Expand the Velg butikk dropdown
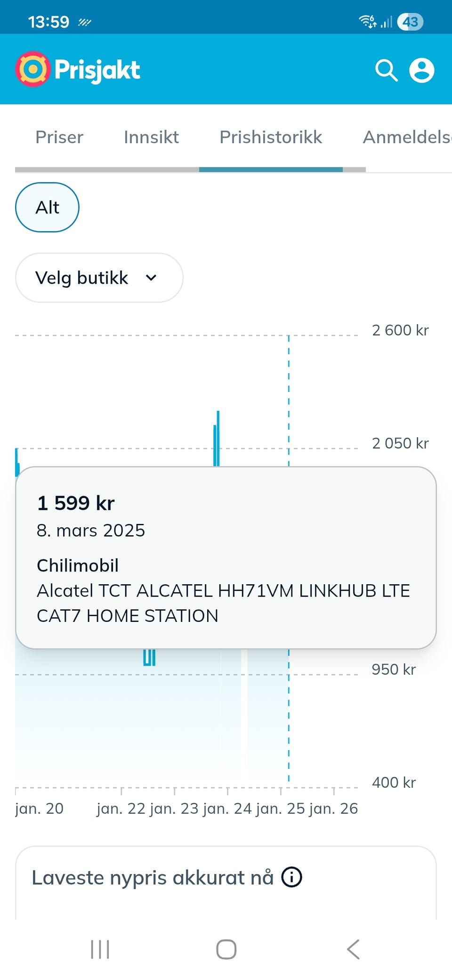Image resolution: width=452 pixels, height=980 pixels. (99, 278)
